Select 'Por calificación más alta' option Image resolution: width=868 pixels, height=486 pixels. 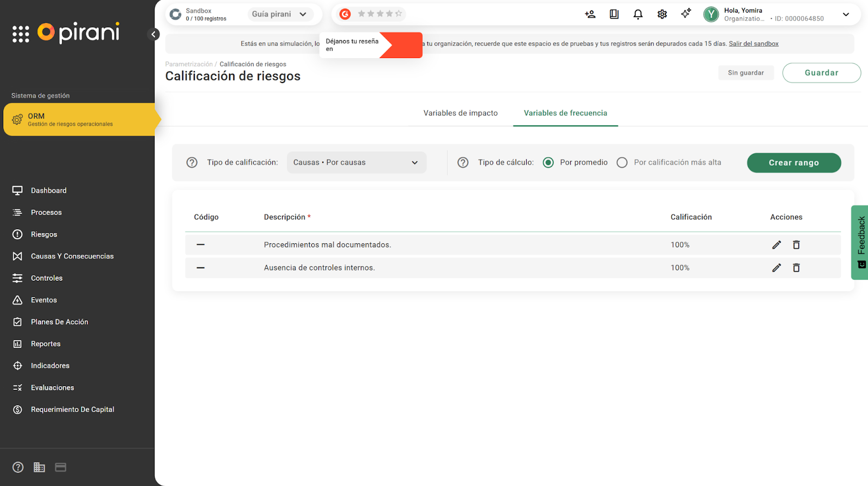click(x=622, y=162)
